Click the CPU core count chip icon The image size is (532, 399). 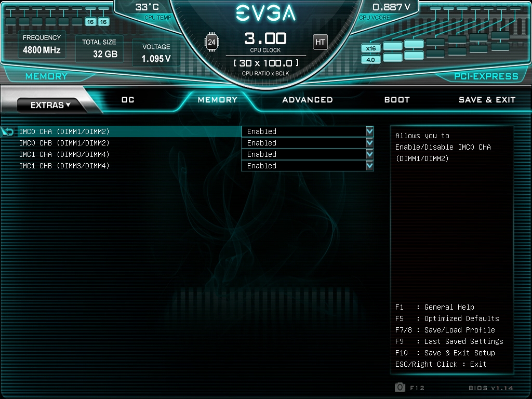point(211,42)
